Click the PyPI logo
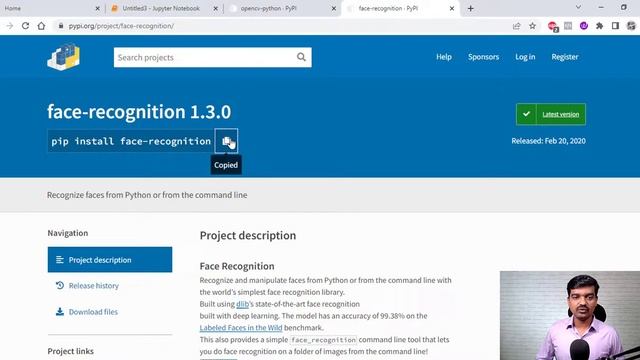640x360 pixels. 64,57
